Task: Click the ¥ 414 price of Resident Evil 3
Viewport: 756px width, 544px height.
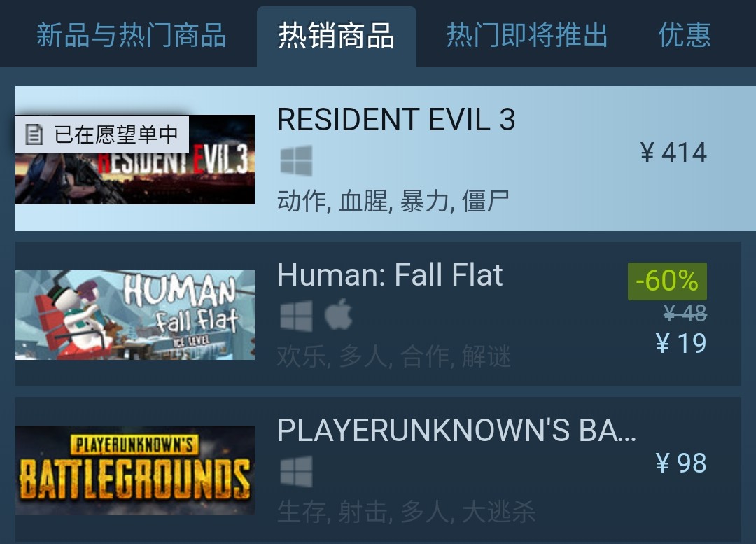Action: pos(673,153)
